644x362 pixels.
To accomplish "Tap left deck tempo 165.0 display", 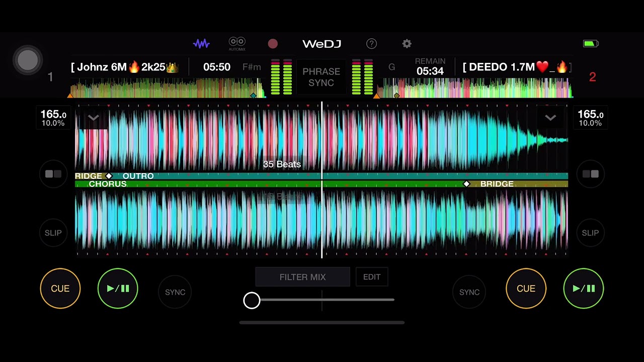I will pos(53,118).
